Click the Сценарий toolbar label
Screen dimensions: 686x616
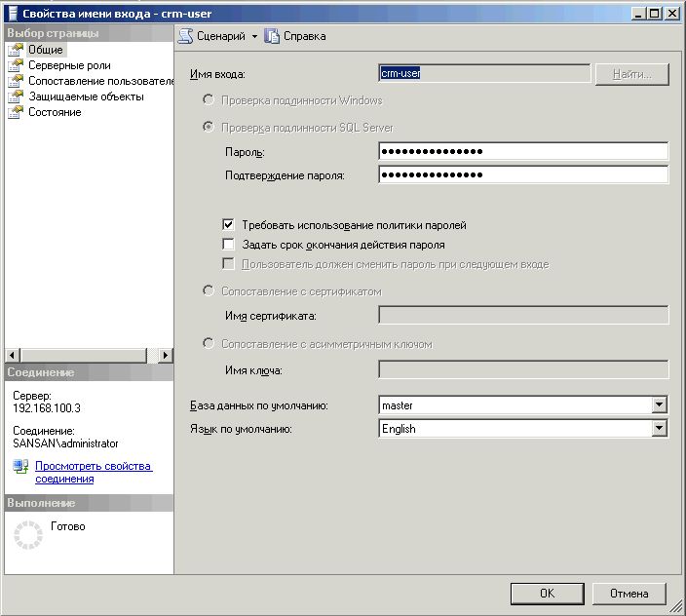coord(221,36)
